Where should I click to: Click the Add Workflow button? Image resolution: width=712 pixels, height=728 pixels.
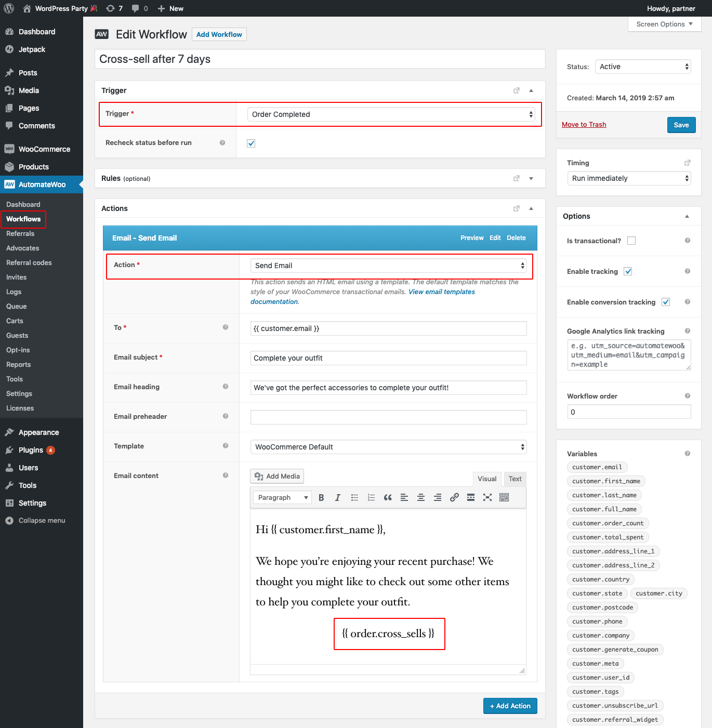[219, 34]
